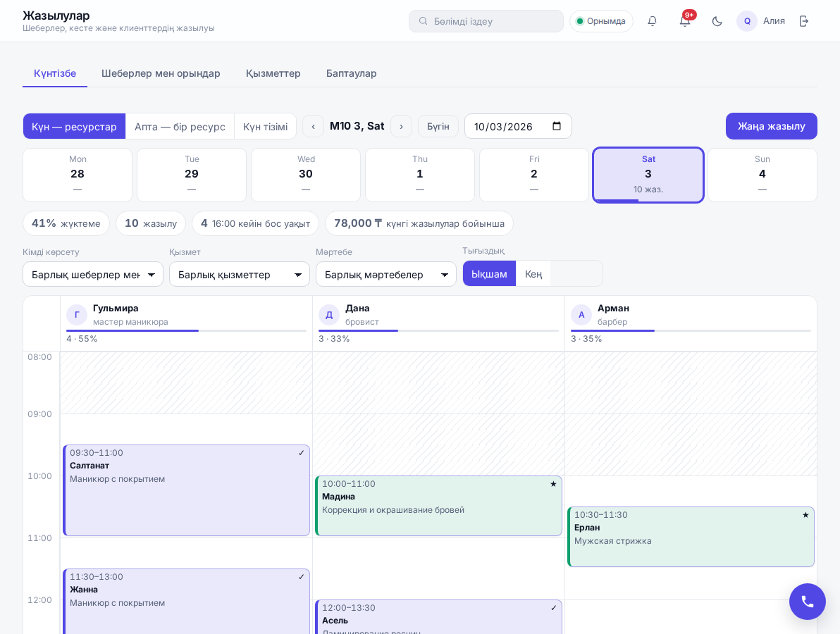840x634 pixels.
Task: Switch to Күн тізімі view
Action: [265, 126]
